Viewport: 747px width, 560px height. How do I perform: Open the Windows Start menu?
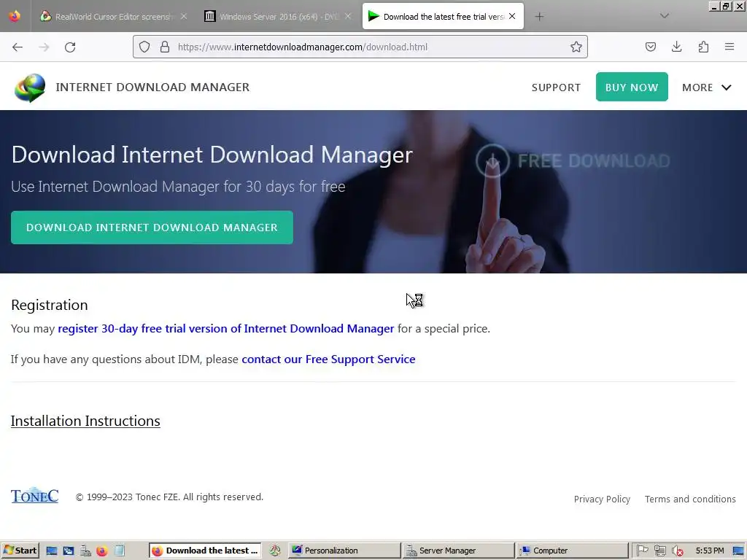point(20,551)
